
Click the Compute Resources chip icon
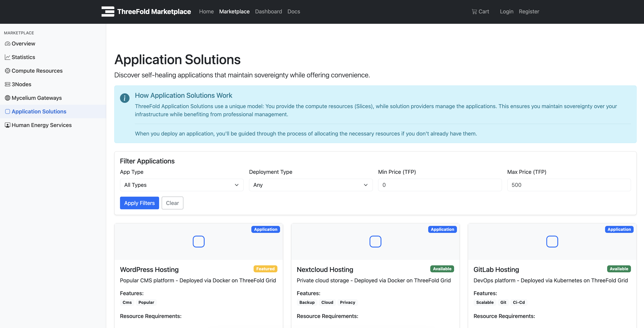tap(8, 71)
